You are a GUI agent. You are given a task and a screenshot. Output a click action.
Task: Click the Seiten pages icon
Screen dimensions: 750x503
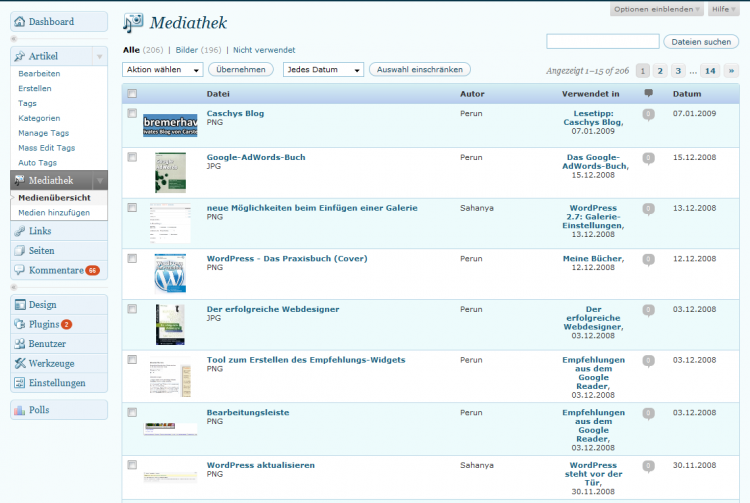20,251
